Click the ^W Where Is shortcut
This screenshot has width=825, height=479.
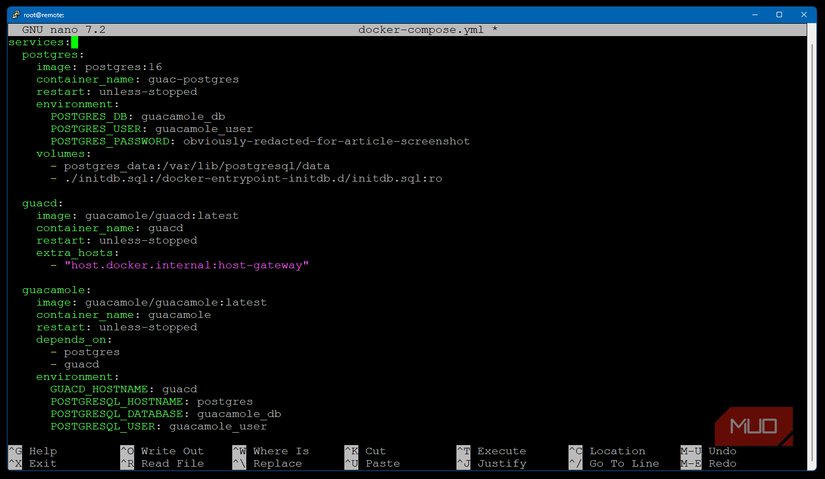271,451
